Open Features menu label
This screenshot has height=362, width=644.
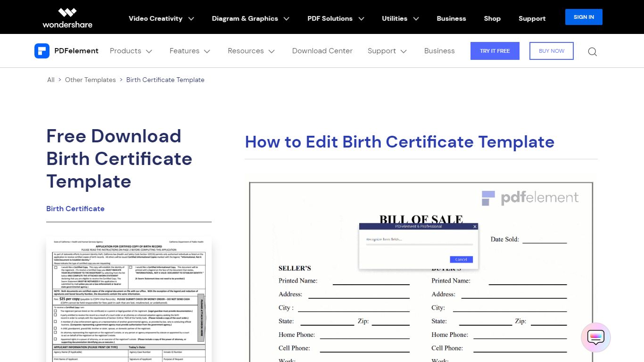coord(184,51)
